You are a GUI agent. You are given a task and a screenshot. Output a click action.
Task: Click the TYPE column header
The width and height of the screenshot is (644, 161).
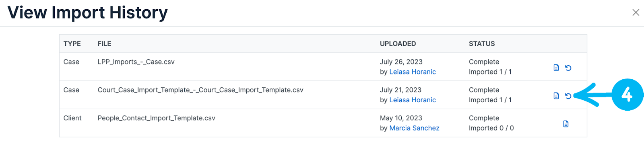(72, 44)
